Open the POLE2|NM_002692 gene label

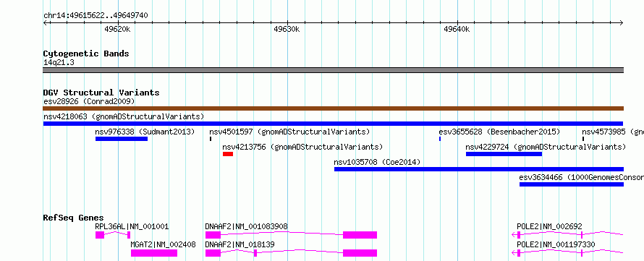549,226
